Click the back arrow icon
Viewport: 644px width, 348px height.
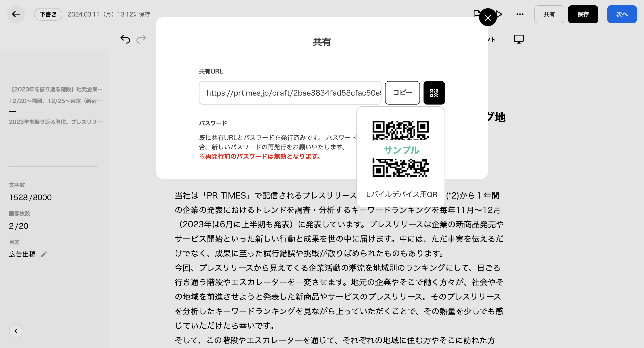(16, 14)
